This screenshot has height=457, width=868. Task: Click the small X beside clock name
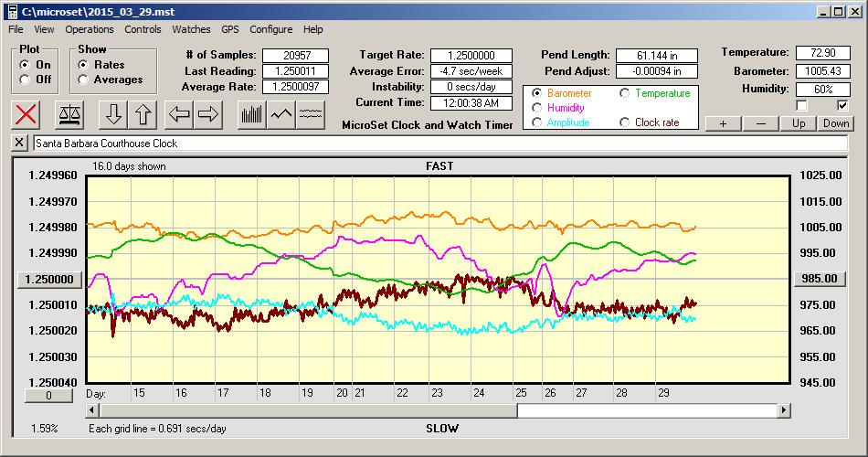click(19, 143)
